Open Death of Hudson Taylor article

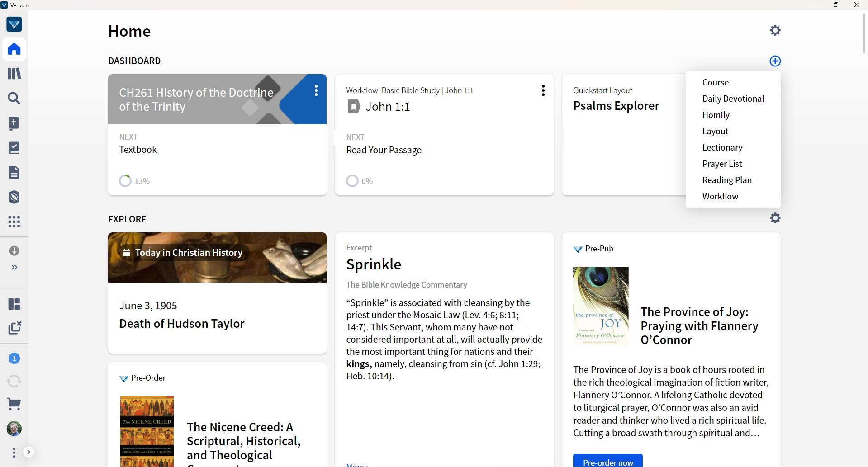(182, 324)
